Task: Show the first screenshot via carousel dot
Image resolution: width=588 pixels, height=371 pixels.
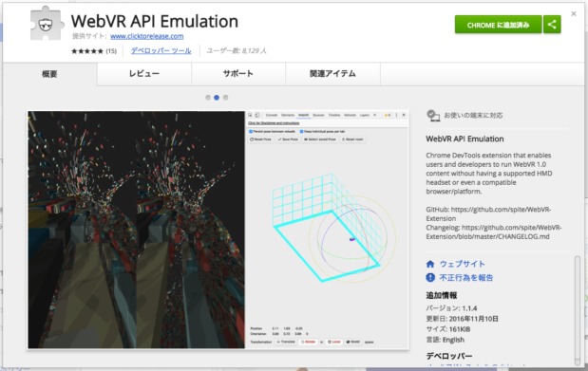Action: 208,98
